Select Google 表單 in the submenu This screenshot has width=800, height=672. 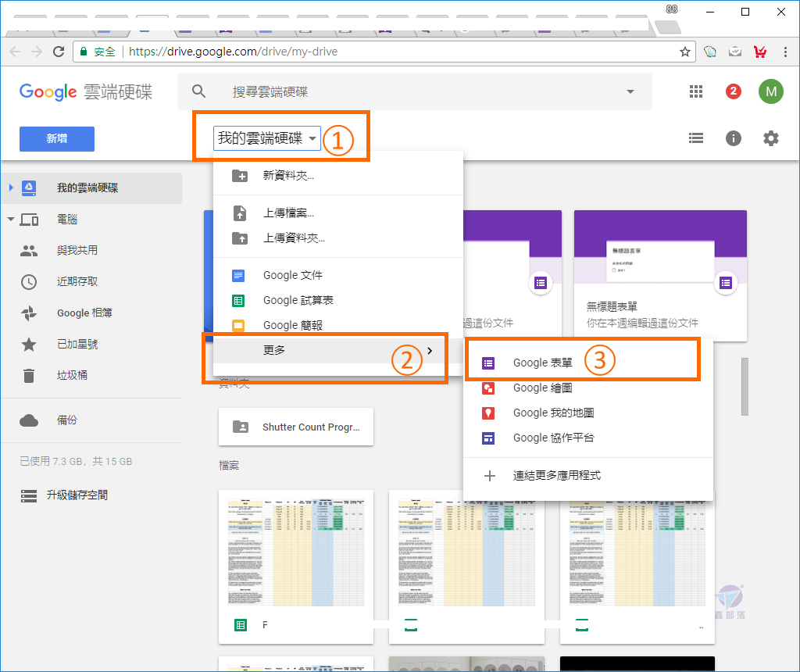pos(588,363)
